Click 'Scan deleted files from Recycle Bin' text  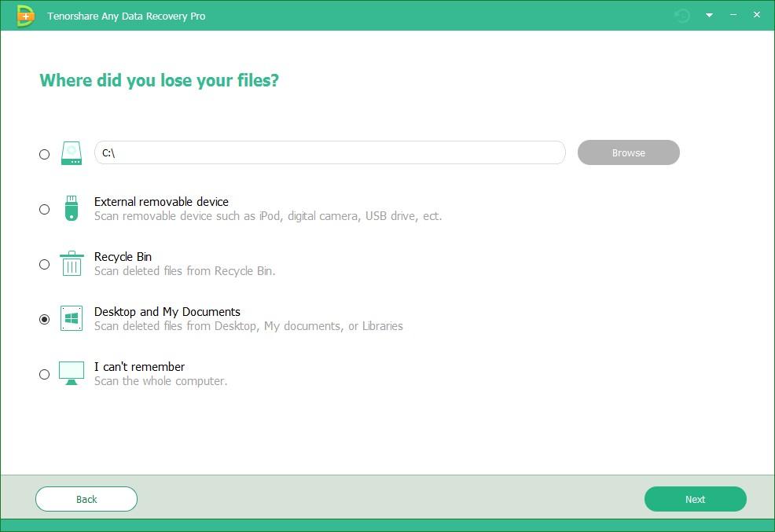click(185, 271)
